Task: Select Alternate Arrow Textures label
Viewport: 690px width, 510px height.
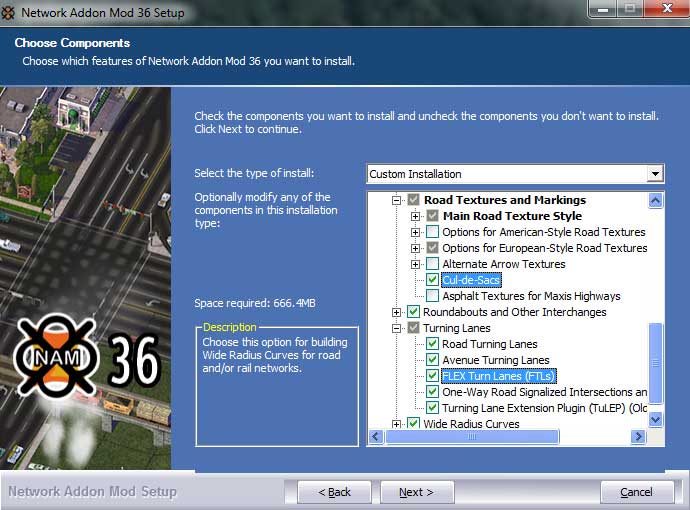Action: point(504,264)
